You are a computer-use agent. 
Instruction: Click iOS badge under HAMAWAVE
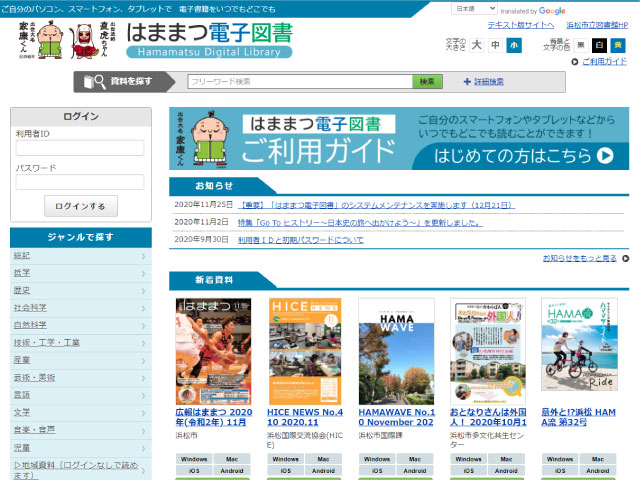(377, 471)
